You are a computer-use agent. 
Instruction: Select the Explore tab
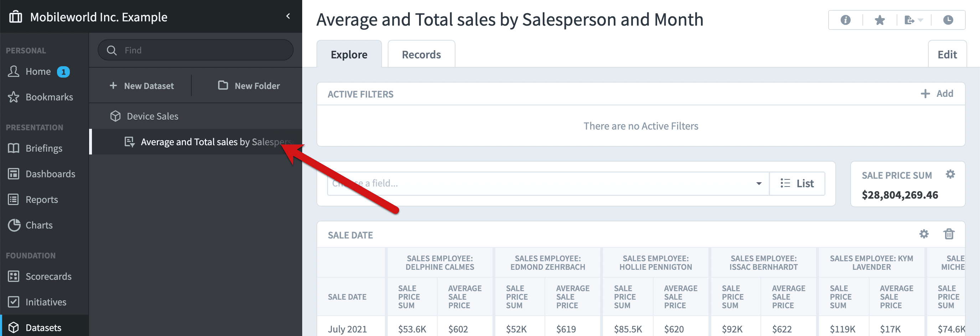349,54
